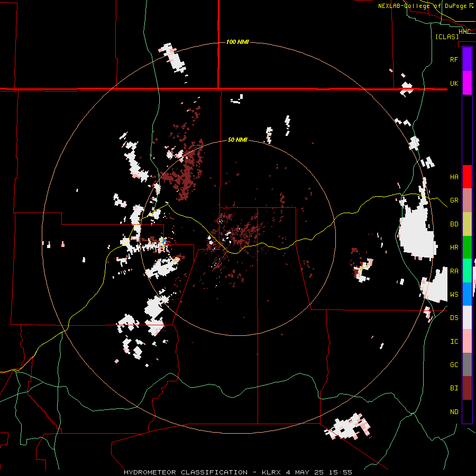Click the BD legend label
This screenshot has width=476, height=476.
tap(454, 224)
